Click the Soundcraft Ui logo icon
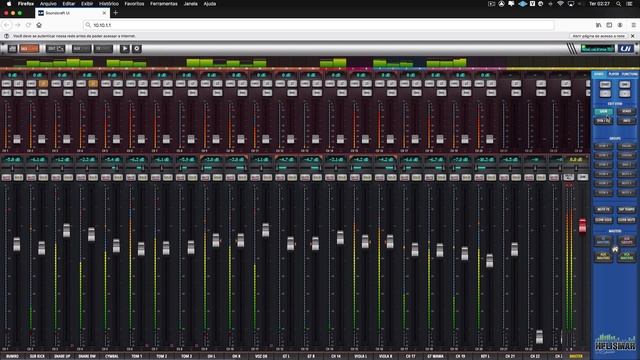 (626, 49)
